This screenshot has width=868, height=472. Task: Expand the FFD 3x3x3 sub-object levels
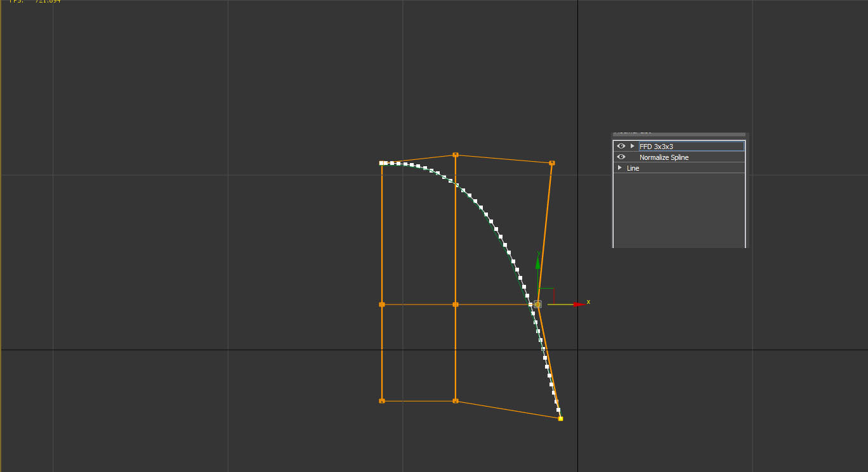click(x=632, y=146)
